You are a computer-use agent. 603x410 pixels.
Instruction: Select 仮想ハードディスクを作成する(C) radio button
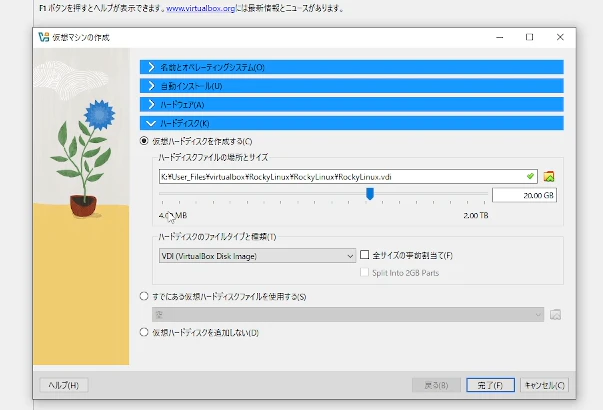(144, 141)
